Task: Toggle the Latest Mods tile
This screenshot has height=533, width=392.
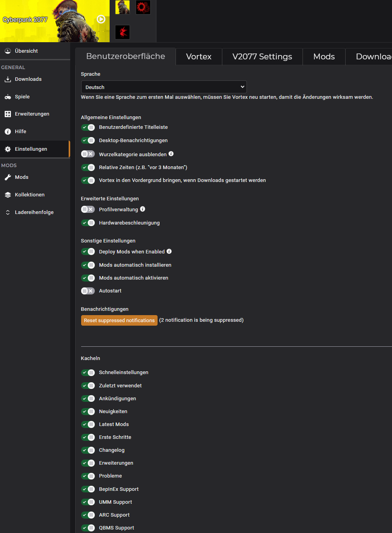Action: 88,424
